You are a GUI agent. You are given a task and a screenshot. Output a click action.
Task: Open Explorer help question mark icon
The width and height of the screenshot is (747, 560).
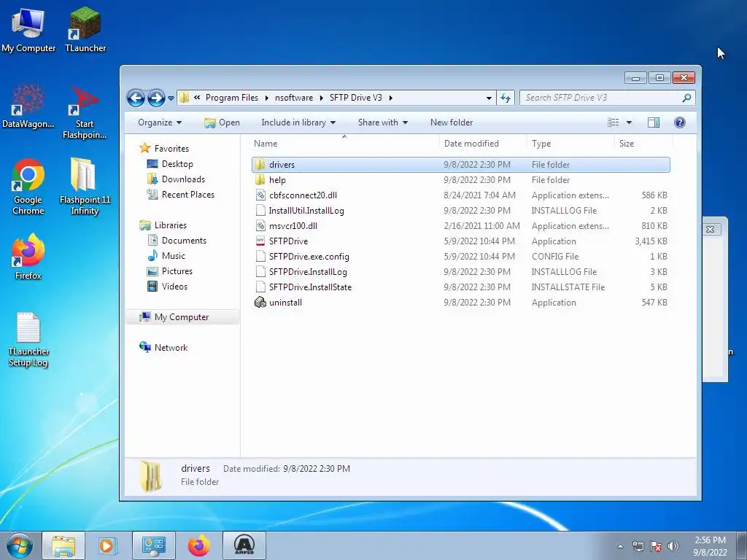680,122
